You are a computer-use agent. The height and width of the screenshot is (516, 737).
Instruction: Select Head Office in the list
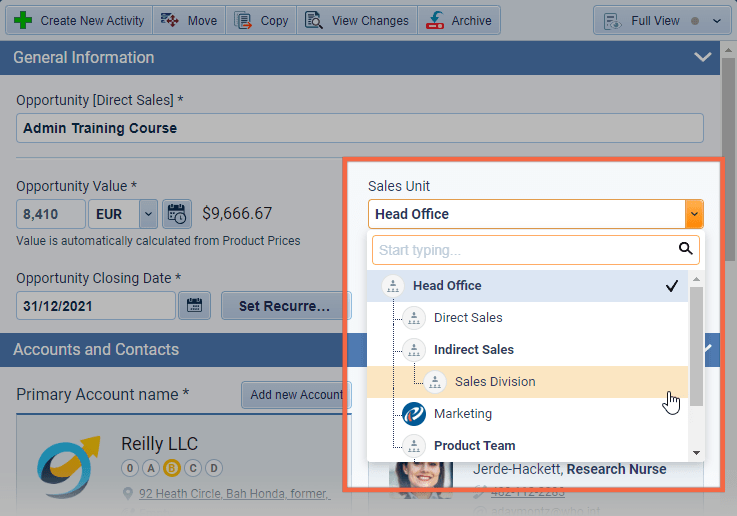447,286
